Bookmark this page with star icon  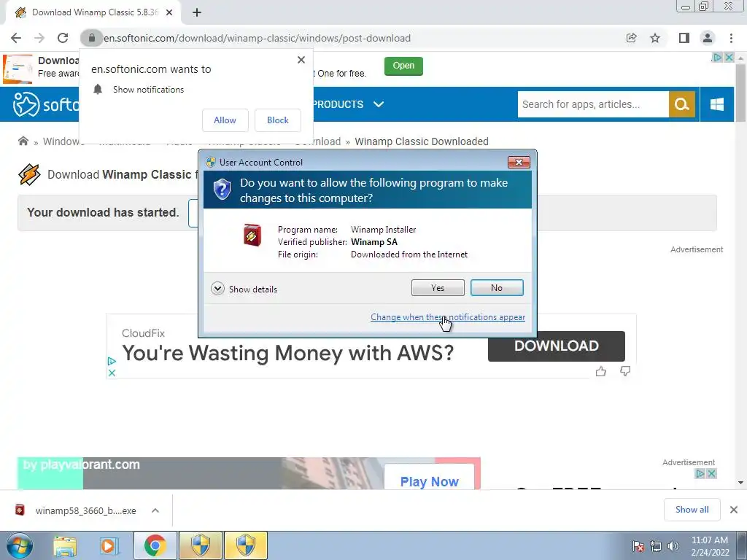coord(656,38)
